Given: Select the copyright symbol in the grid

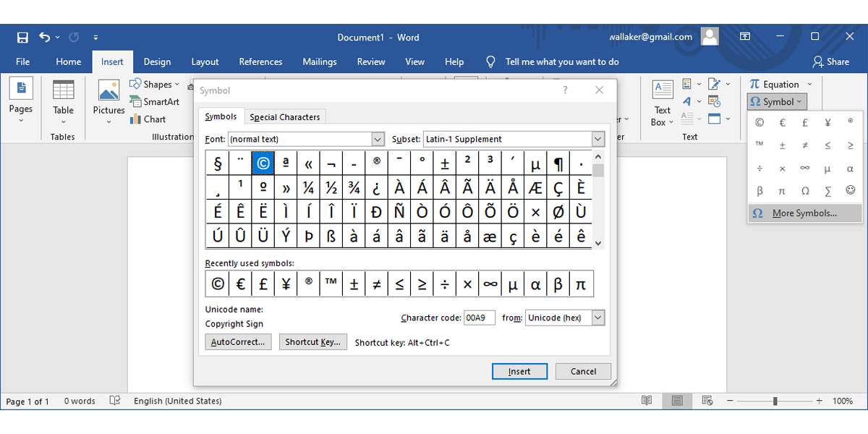Looking at the screenshot, I should tap(263, 163).
